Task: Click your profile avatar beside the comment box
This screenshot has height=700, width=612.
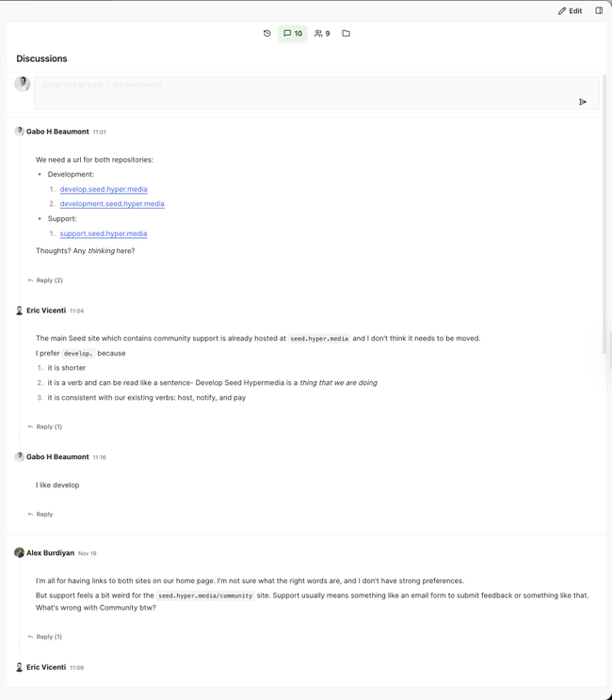Action: point(23,85)
